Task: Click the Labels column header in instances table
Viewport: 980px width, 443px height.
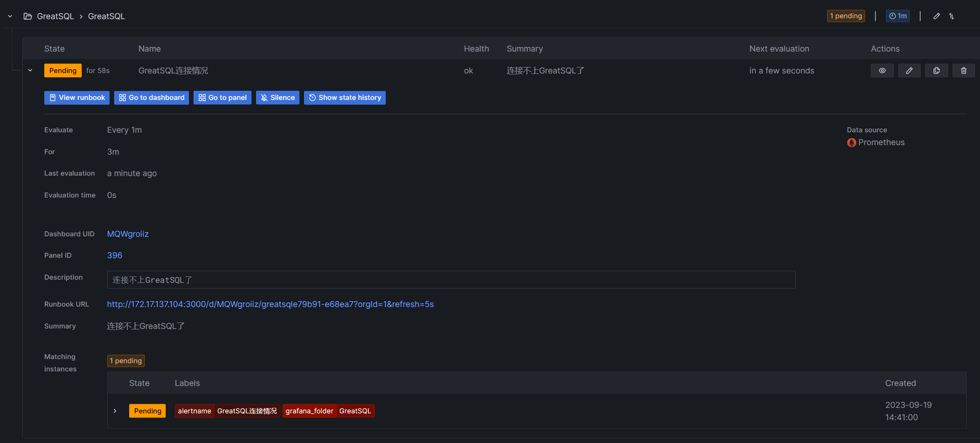Action: coord(187,383)
